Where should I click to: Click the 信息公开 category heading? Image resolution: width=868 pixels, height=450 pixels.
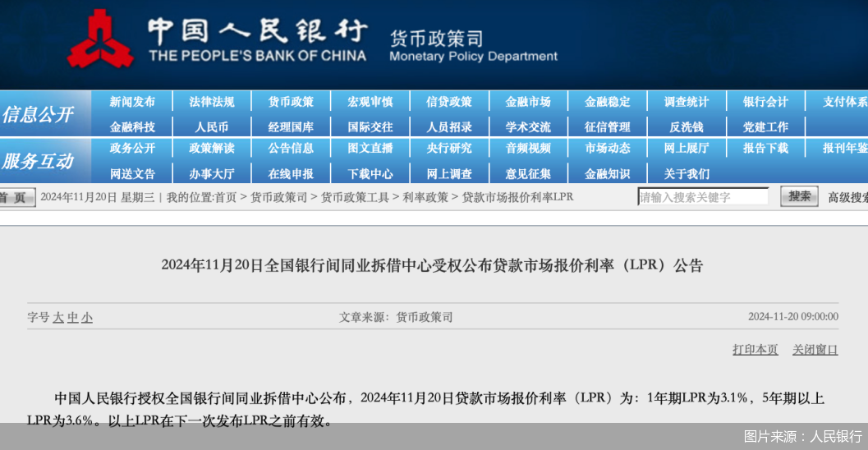[x=38, y=115]
